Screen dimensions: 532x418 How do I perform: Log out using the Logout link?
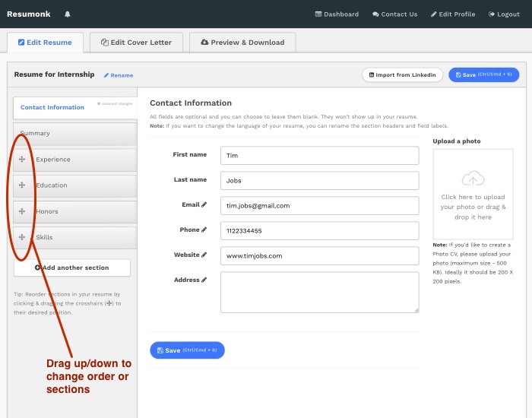504,14
